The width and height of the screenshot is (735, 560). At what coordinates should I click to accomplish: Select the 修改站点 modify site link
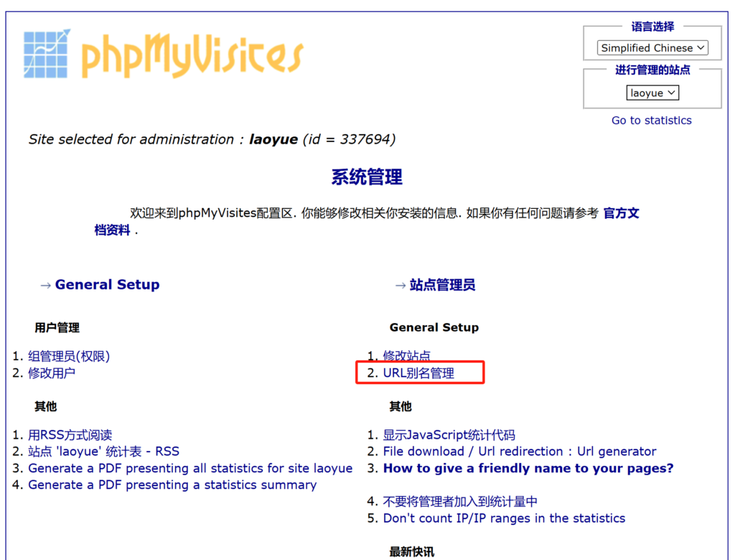click(x=407, y=356)
